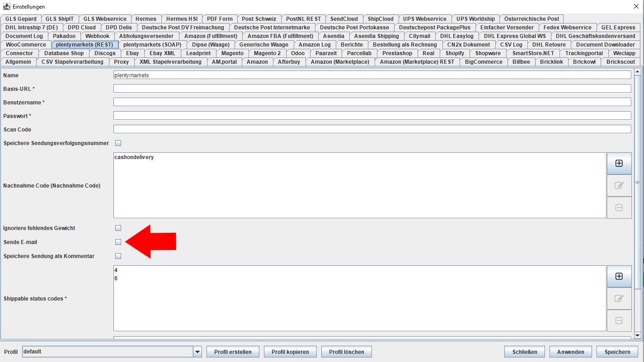
Task: Open the DHL Geschäftskundenversand tab
Action: [595, 36]
